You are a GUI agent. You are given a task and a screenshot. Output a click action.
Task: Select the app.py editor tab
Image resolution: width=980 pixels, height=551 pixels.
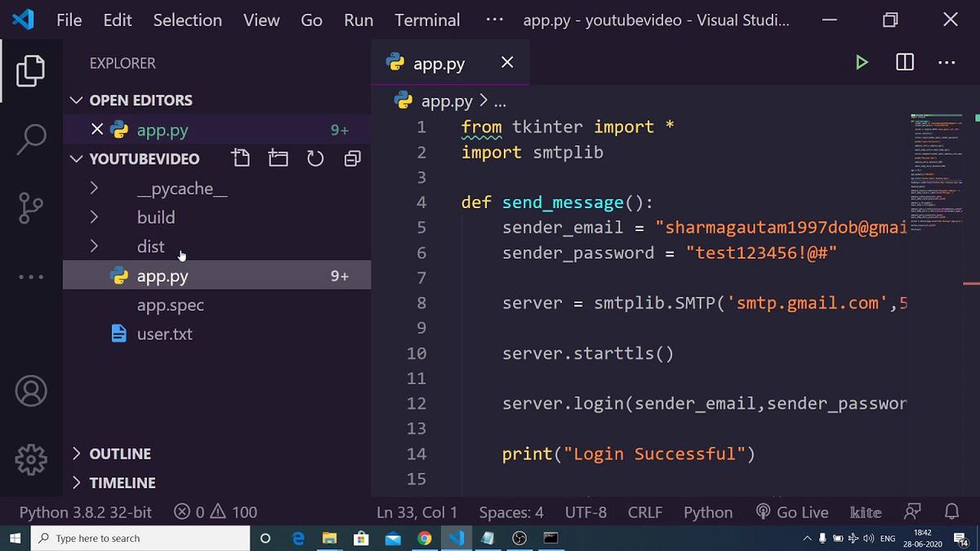[438, 62]
